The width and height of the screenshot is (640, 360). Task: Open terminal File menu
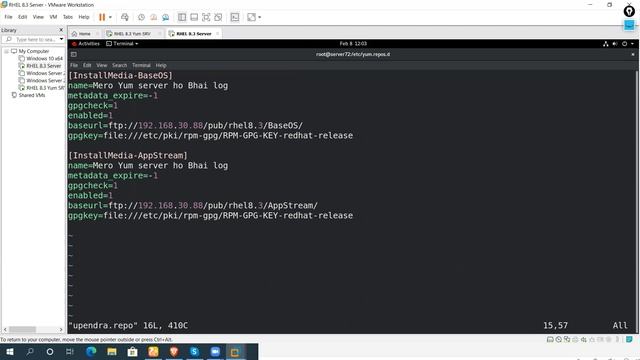(74, 65)
